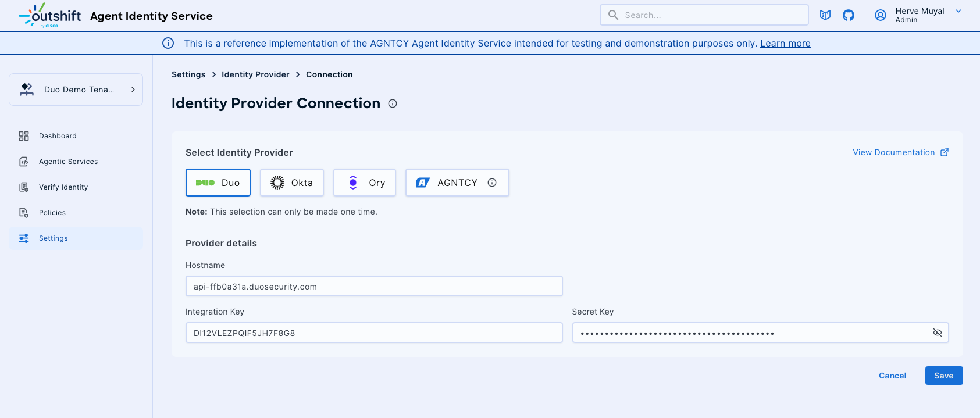The width and height of the screenshot is (980, 418).
Task: Click the info icon on the AGNTCY option
Action: 492,183
